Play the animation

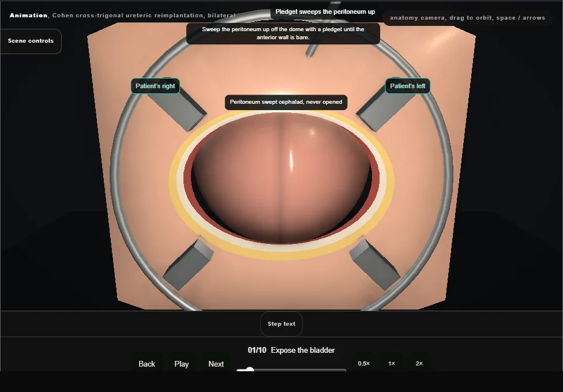[x=182, y=364]
